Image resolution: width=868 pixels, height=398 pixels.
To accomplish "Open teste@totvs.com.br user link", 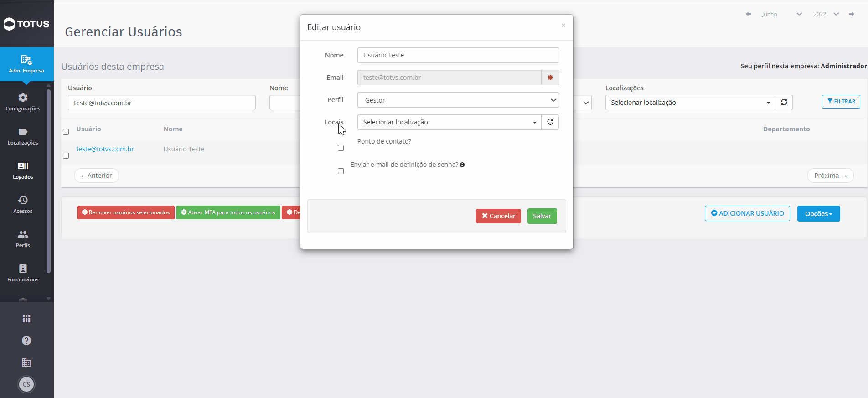I will point(105,149).
